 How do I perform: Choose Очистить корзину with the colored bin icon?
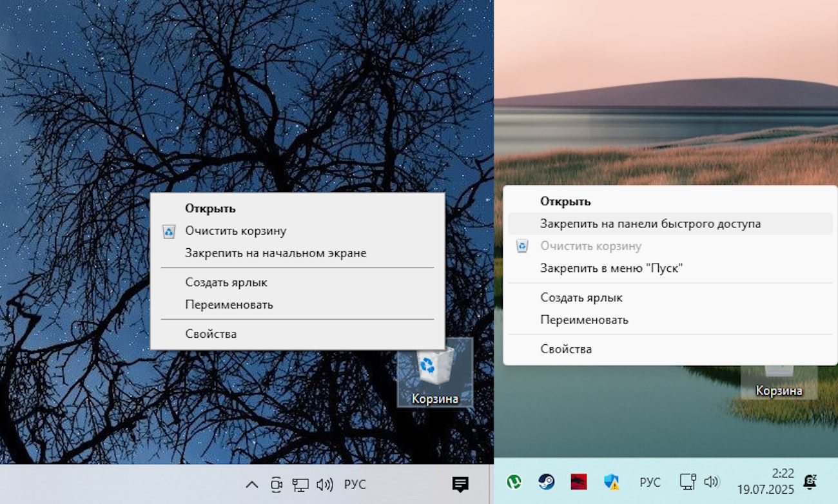click(298, 231)
